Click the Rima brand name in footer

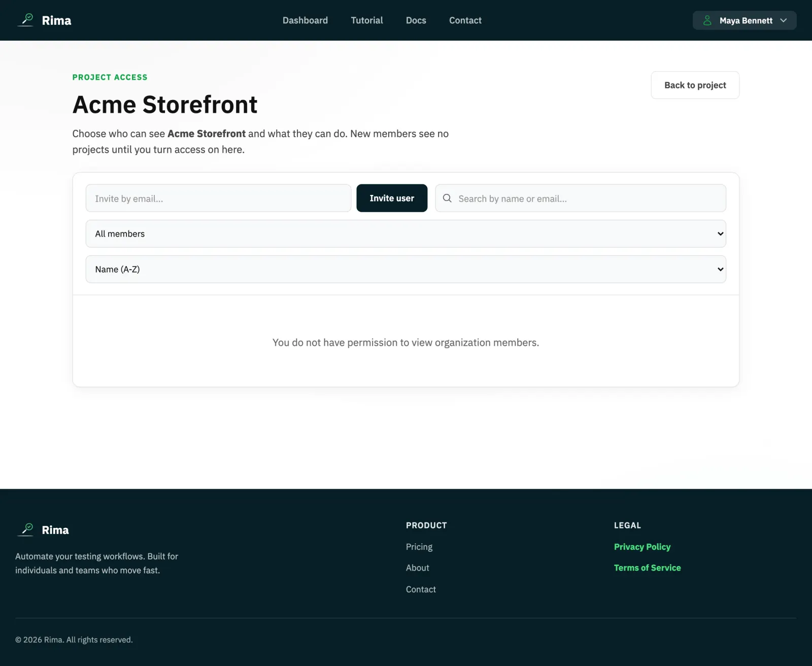(x=55, y=530)
